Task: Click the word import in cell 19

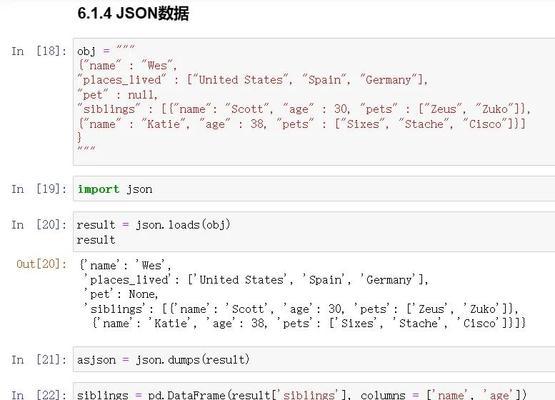Action: pos(98,189)
